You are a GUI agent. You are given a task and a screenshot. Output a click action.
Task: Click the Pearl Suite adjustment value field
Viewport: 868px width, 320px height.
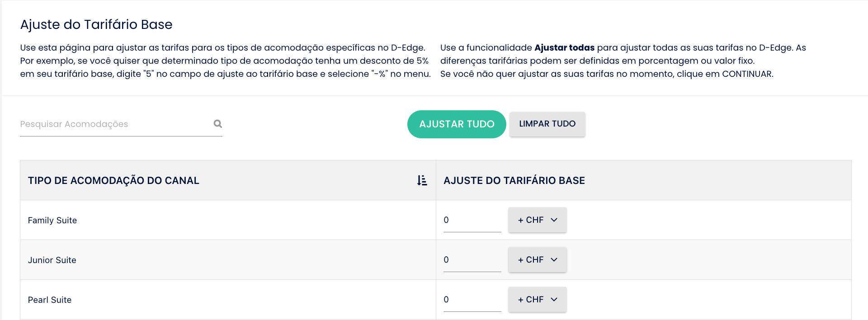point(472,300)
